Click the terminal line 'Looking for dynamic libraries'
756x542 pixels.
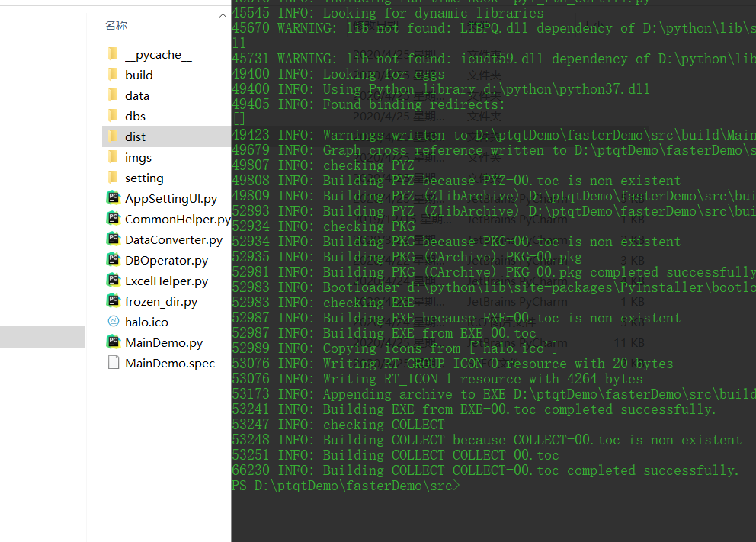click(388, 13)
